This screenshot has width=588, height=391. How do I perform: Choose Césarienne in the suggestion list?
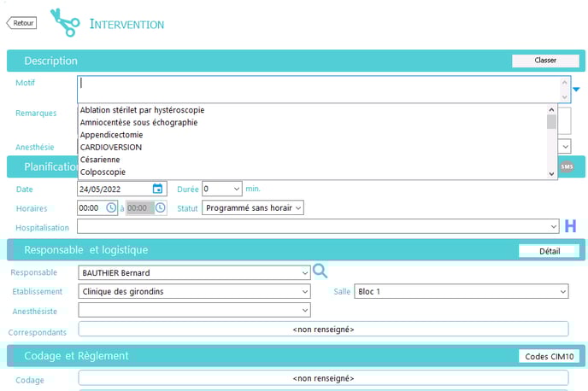pyautogui.click(x=99, y=160)
